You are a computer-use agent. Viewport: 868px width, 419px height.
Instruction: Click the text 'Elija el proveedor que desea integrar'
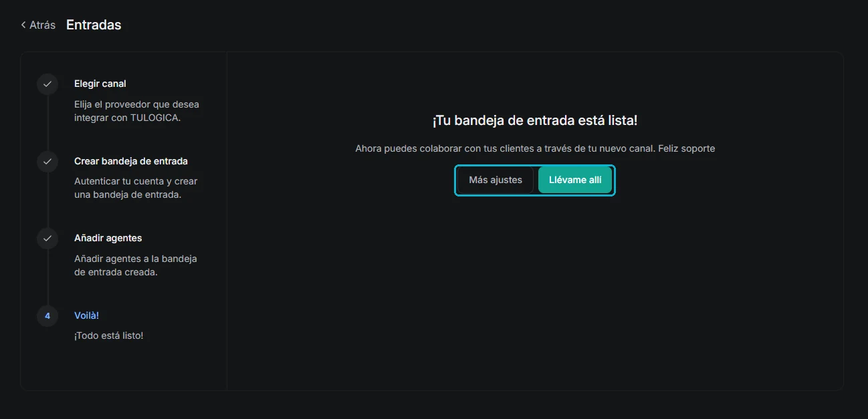click(136, 111)
